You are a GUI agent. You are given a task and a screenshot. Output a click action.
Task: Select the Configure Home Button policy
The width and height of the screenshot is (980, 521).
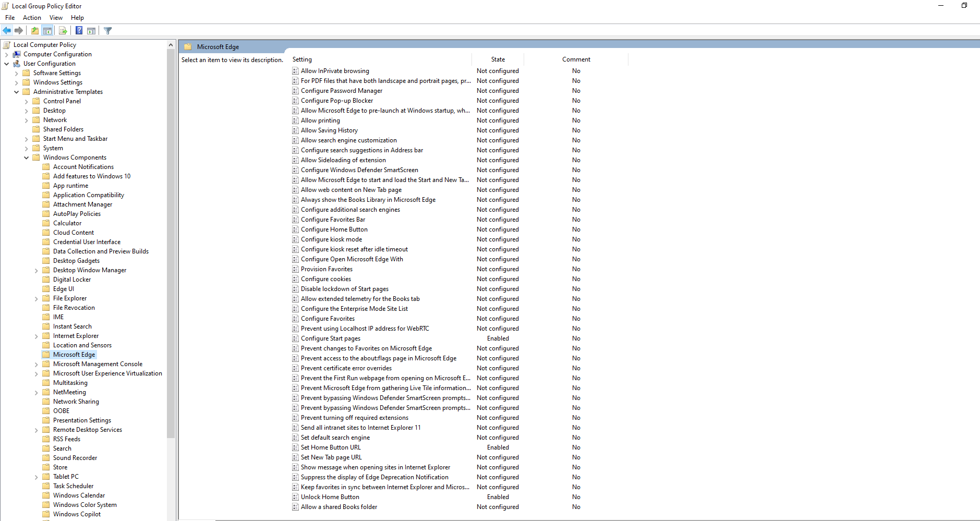click(334, 229)
